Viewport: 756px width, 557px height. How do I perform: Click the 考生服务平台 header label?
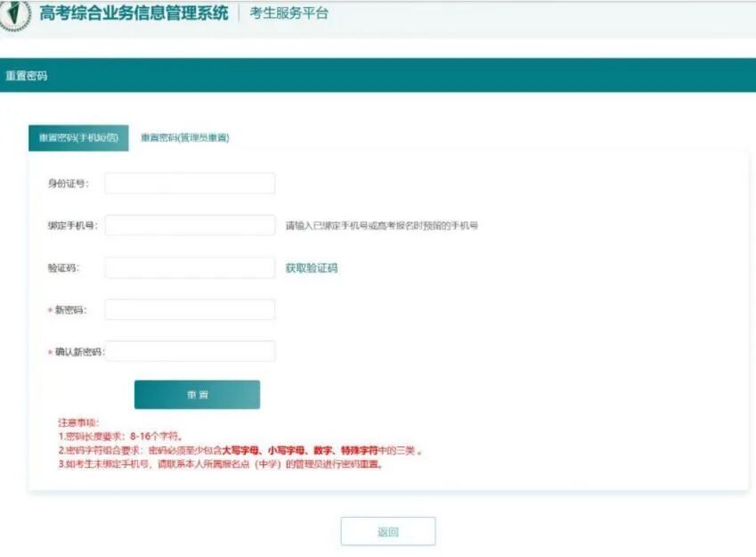tap(288, 12)
